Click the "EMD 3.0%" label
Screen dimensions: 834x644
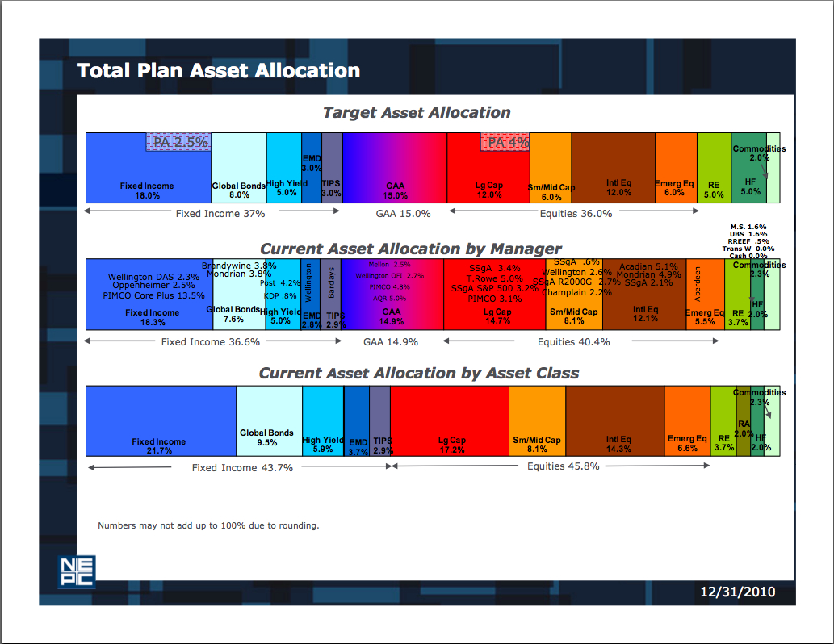coord(312,163)
